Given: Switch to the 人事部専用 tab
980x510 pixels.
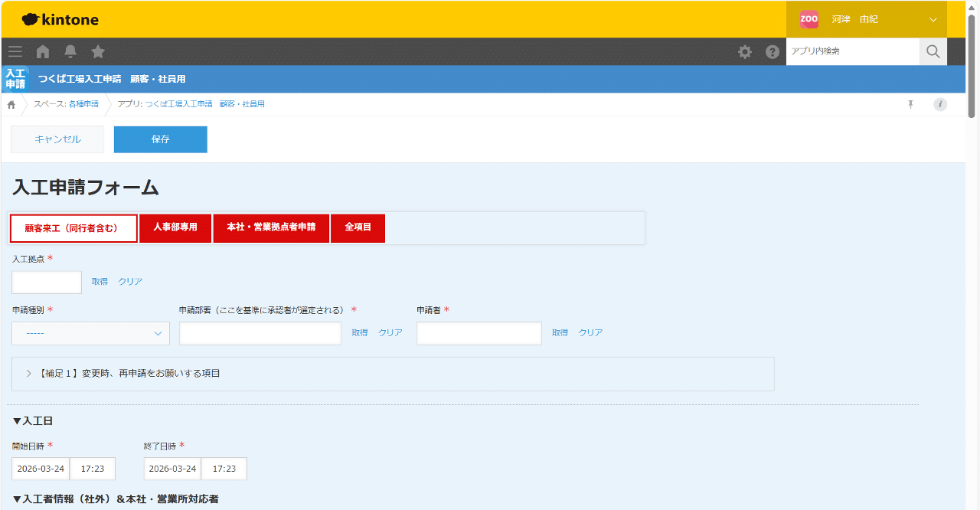Looking at the screenshot, I should coord(175,228).
